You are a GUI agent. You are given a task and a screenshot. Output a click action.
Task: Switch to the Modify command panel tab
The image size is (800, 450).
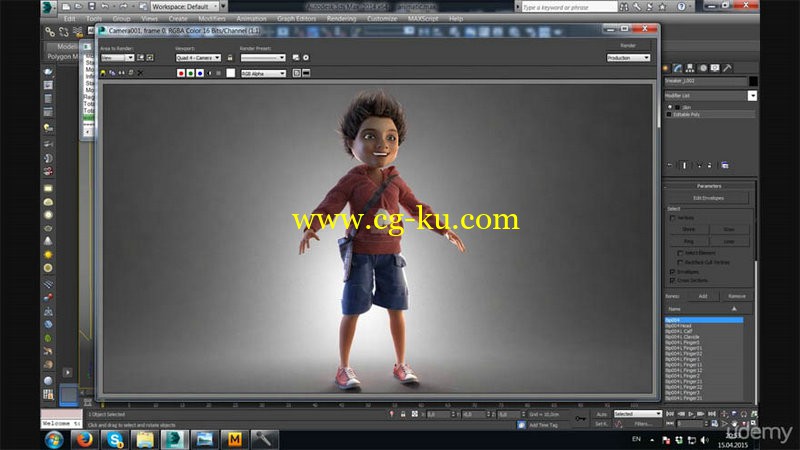pyautogui.click(x=678, y=68)
